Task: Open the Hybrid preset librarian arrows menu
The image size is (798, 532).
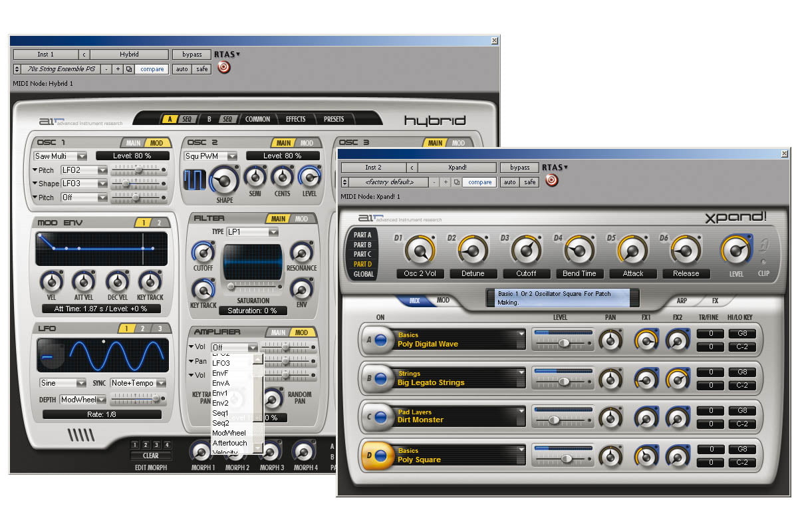Action: (17, 69)
